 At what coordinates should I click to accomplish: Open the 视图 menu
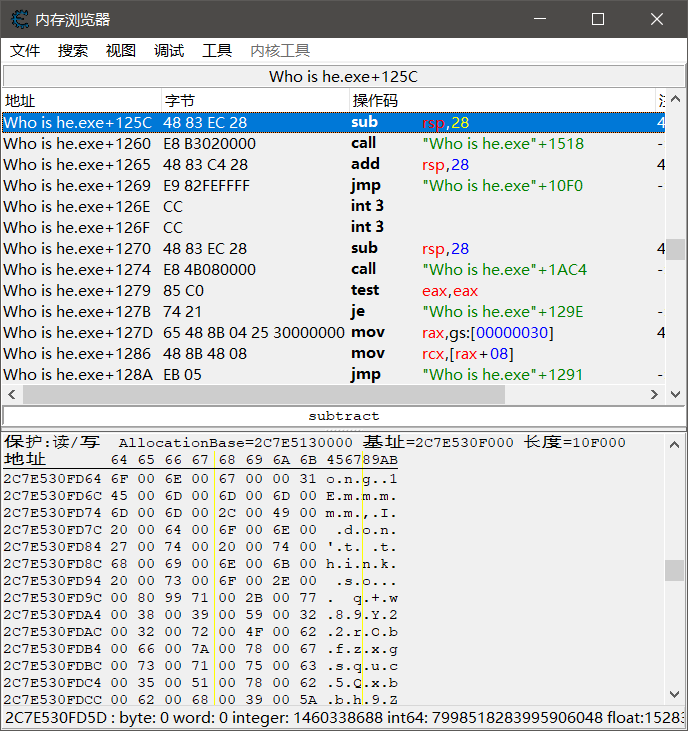(x=121, y=51)
